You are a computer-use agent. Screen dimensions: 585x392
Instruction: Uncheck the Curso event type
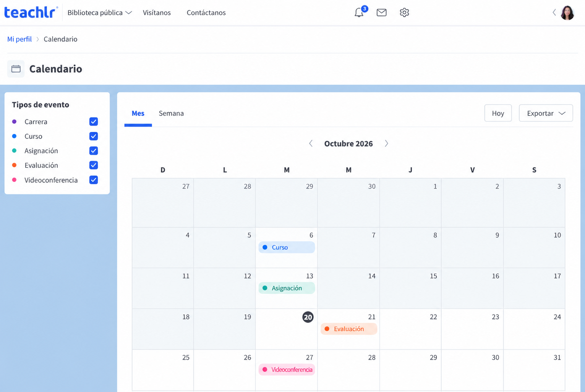click(94, 136)
